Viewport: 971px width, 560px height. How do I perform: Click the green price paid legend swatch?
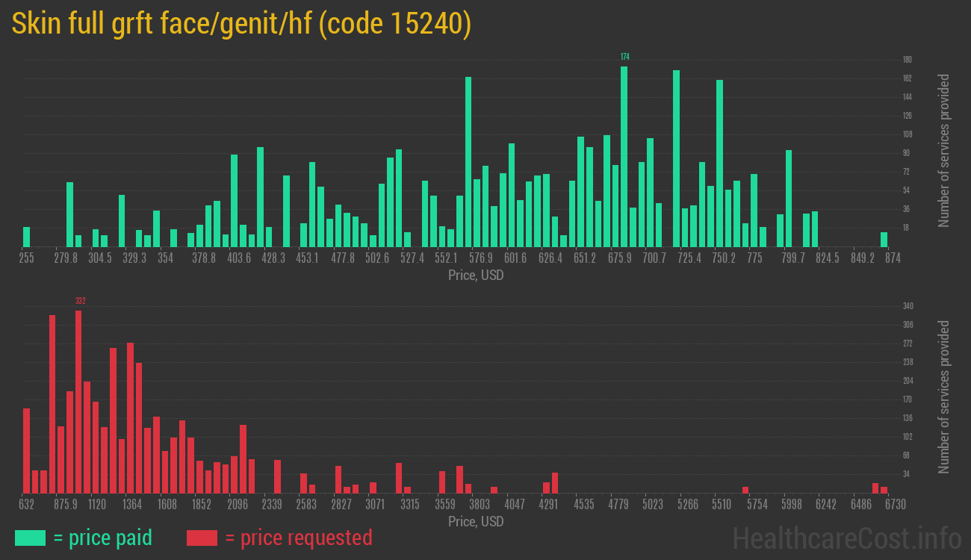point(30,538)
